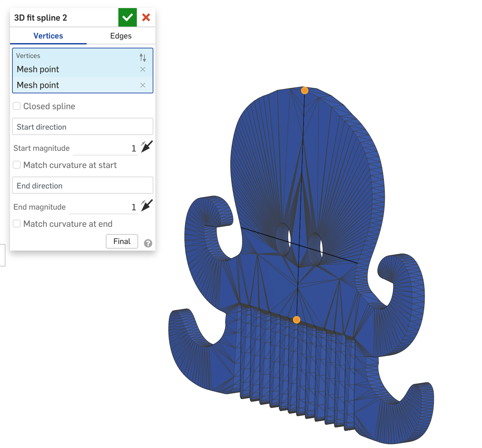Open the help question mark icon
Screen dimensions: 482x448
(x=148, y=243)
